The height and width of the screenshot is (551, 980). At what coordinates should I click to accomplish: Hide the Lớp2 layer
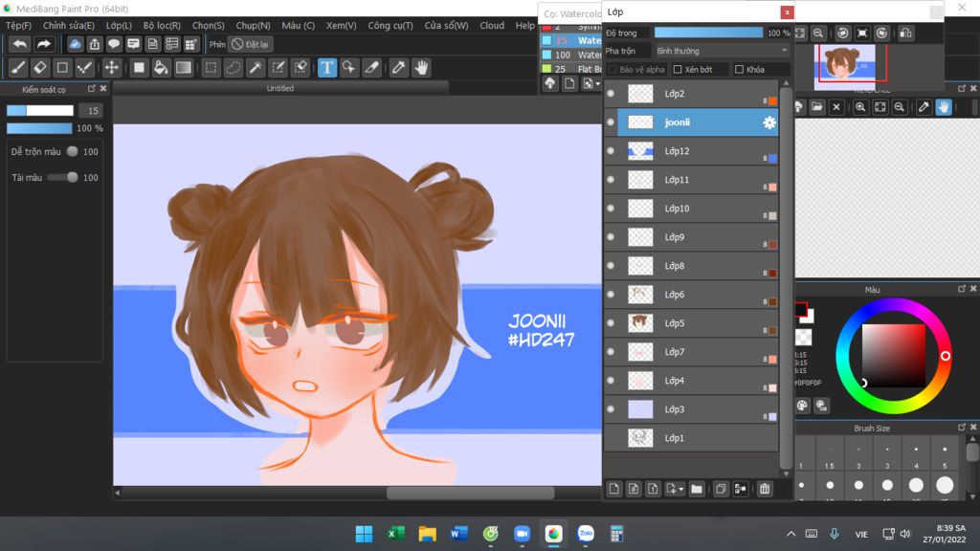click(x=611, y=94)
